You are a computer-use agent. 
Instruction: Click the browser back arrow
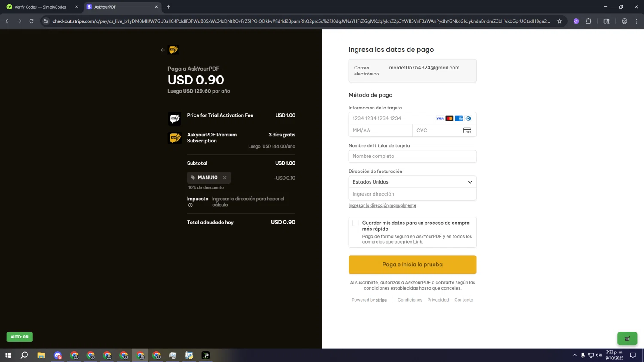tap(7, 21)
